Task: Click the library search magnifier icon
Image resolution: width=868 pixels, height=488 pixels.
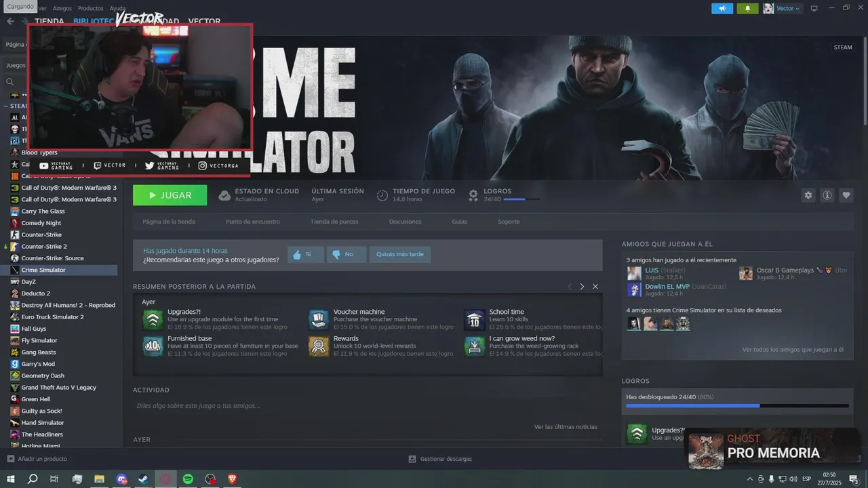Action: coord(10,82)
